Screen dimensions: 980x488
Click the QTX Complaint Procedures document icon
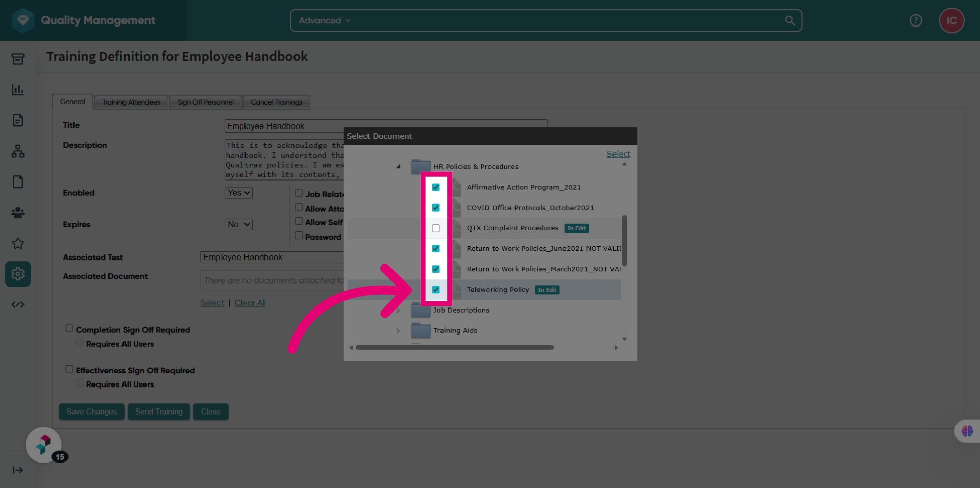[x=457, y=228]
